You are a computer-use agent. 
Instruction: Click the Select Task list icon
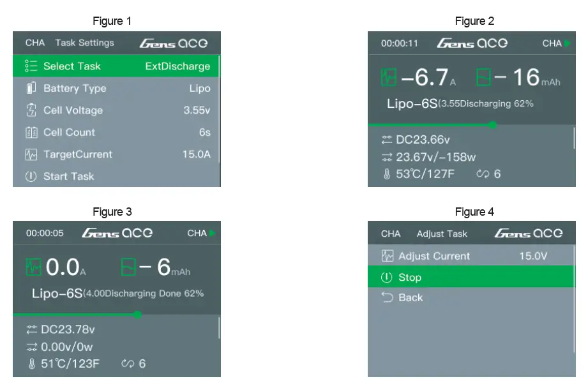coord(31,66)
